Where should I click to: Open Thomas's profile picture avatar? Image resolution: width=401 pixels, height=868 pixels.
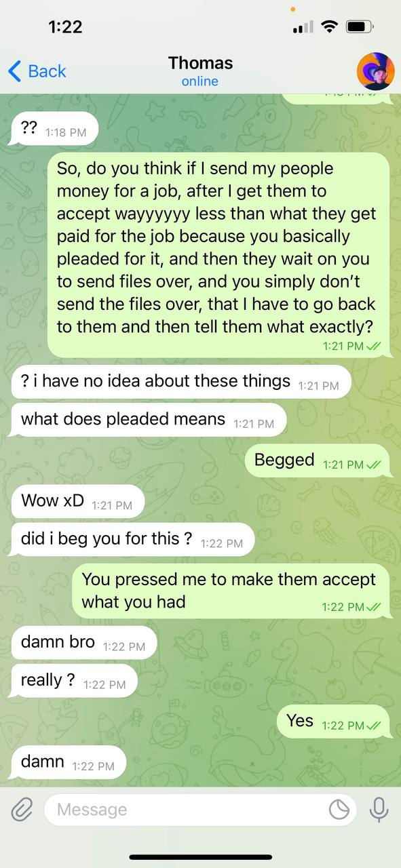(x=375, y=71)
